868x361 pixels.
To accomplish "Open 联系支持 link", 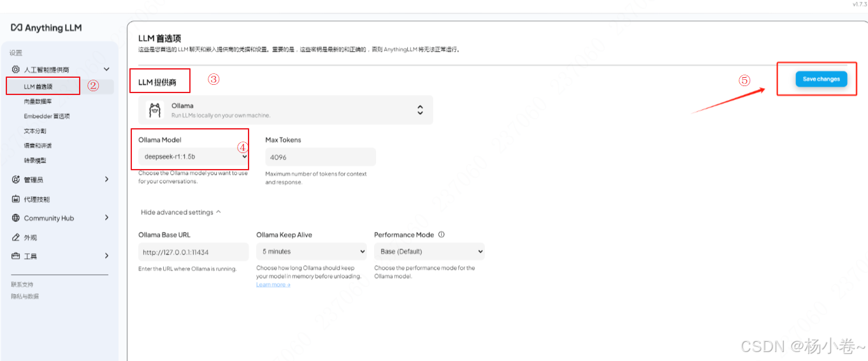I will tap(22, 284).
